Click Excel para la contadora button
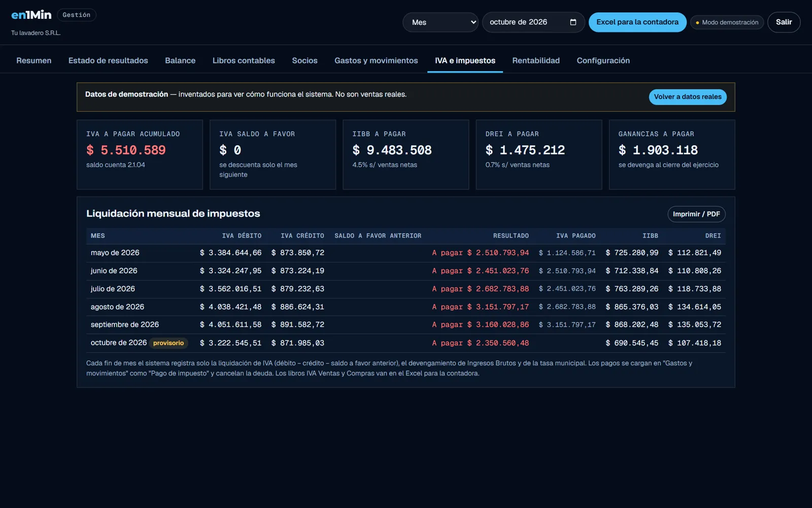 (x=637, y=22)
